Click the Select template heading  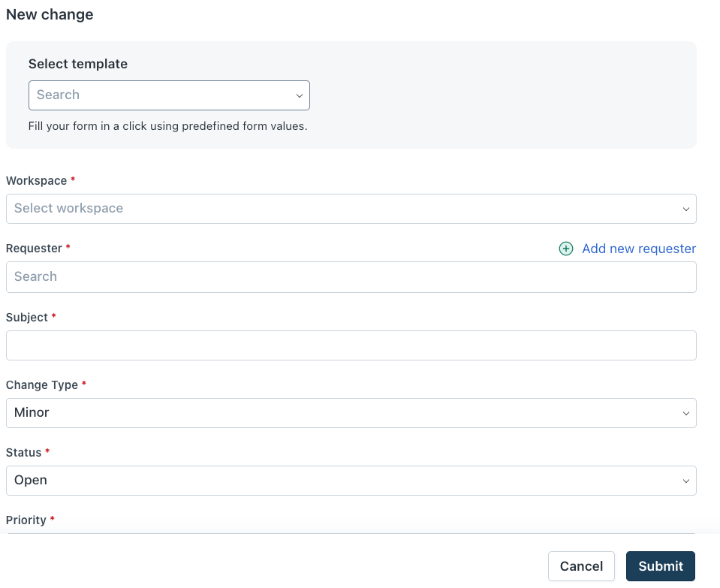(x=78, y=64)
